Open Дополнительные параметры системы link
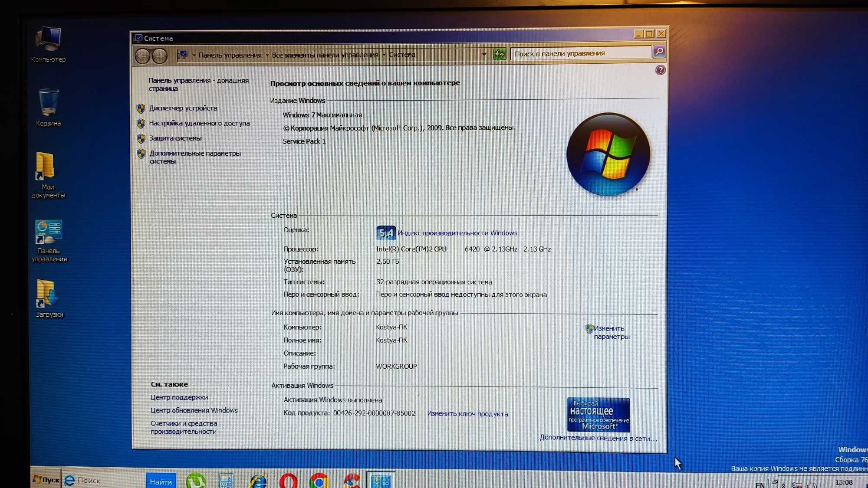 [x=195, y=157]
